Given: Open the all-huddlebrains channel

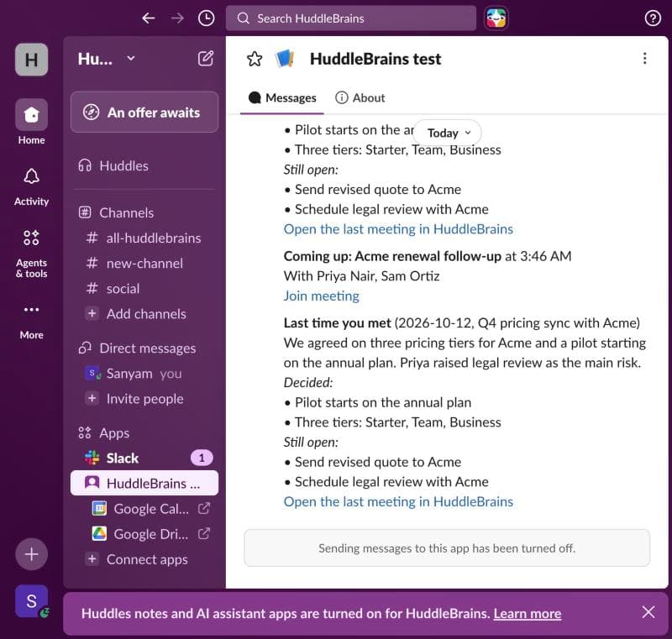Looking at the screenshot, I should (x=144, y=238).
